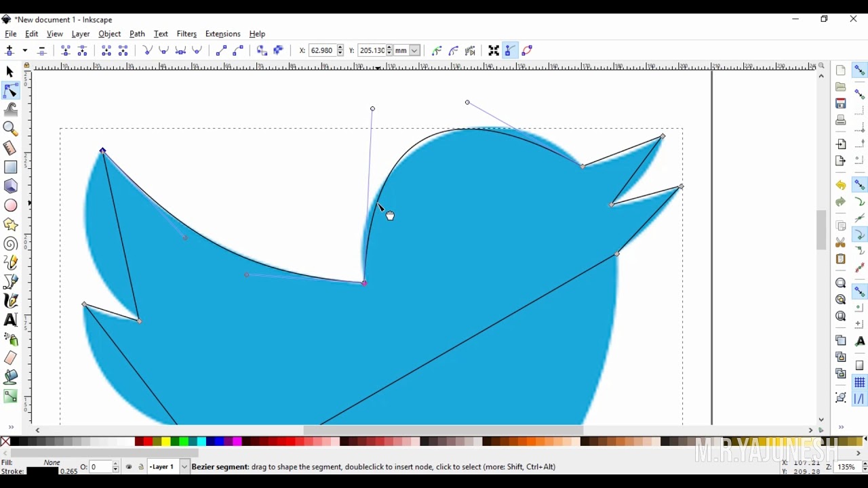Select the Zoom magnifier tool

pos(10,129)
